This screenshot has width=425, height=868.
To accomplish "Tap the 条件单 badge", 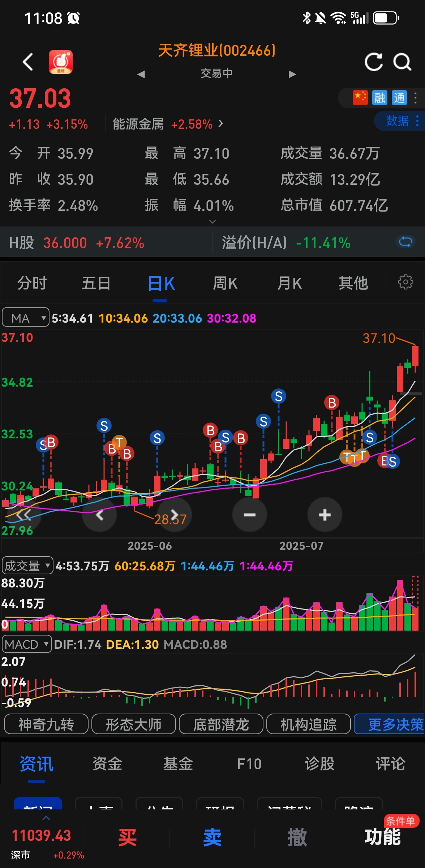I will [401, 821].
